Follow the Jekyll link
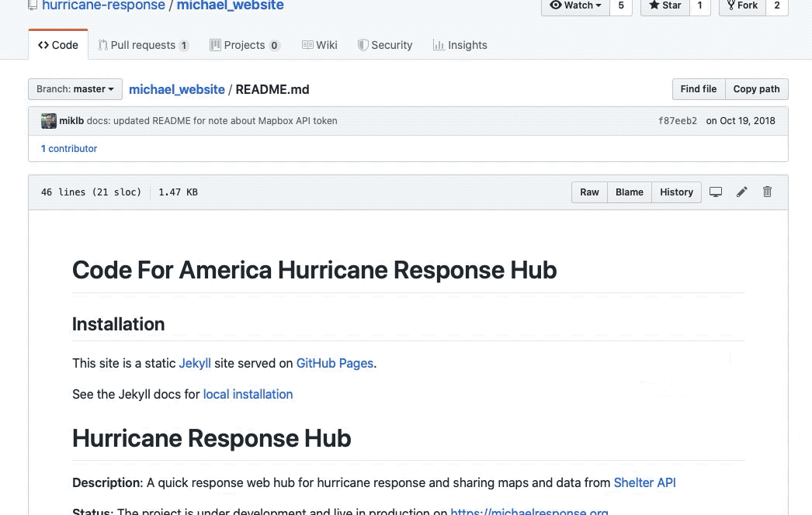The image size is (812, 515). coord(195,363)
